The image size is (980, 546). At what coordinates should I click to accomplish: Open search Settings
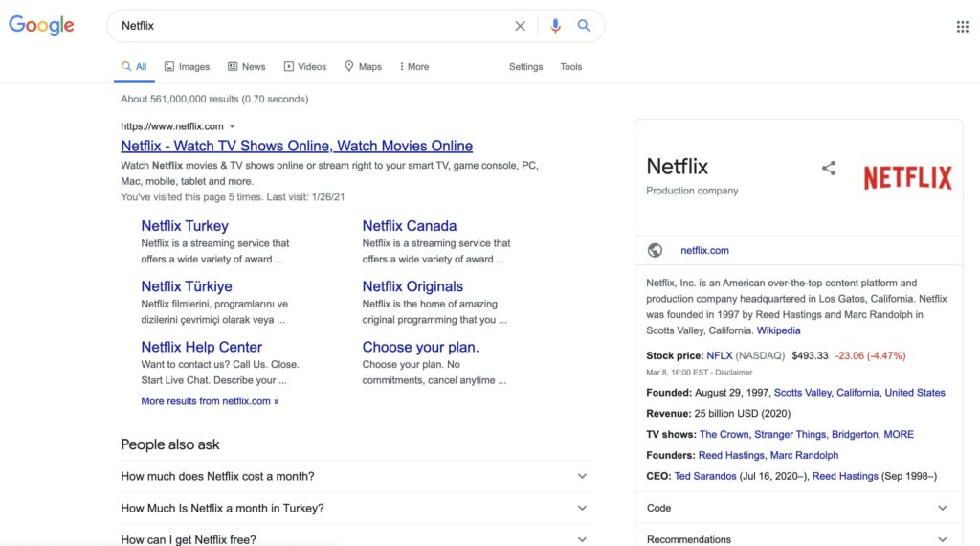525,67
